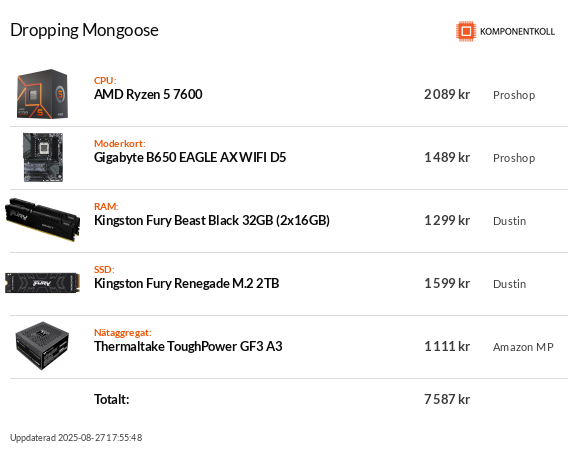Open the Thermaltake power supply image
This screenshot has width=577, height=451.
(43, 346)
